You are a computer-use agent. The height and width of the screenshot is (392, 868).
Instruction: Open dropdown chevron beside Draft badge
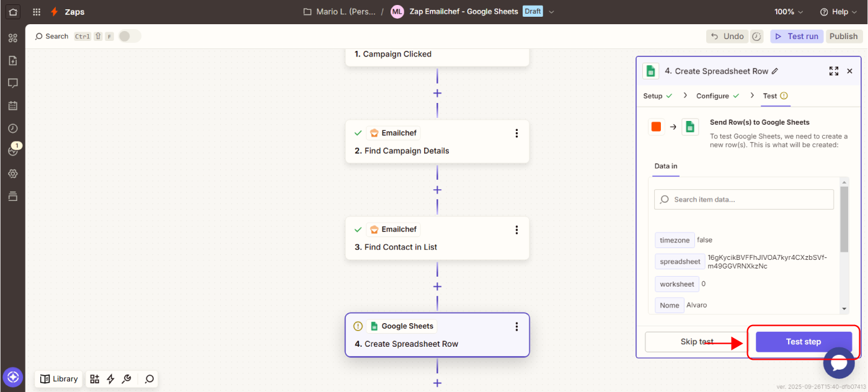point(552,12)
